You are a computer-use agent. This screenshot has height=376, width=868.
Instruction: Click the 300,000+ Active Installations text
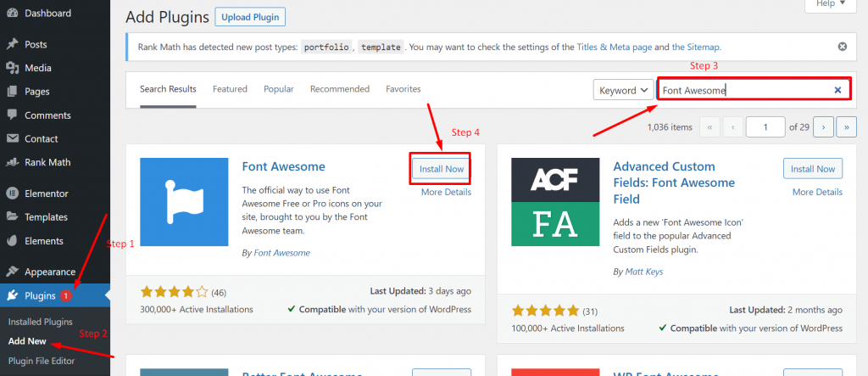(x=197, y=310)
